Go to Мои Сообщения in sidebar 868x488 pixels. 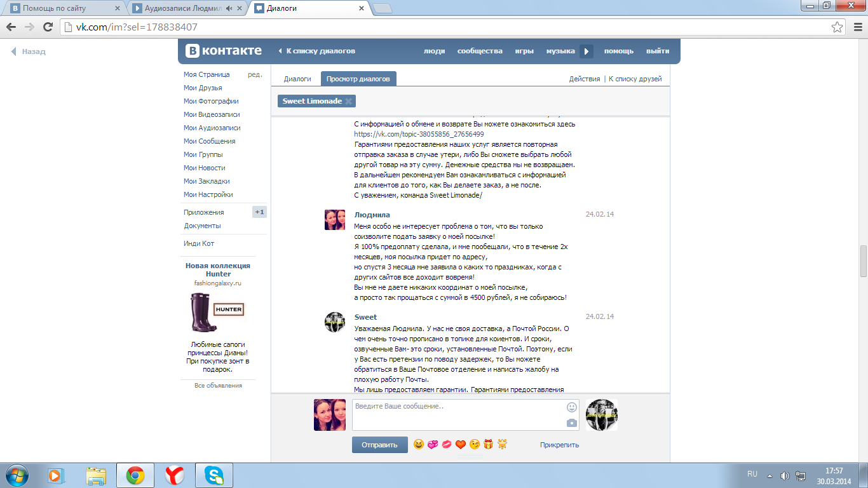click(209, 141)
